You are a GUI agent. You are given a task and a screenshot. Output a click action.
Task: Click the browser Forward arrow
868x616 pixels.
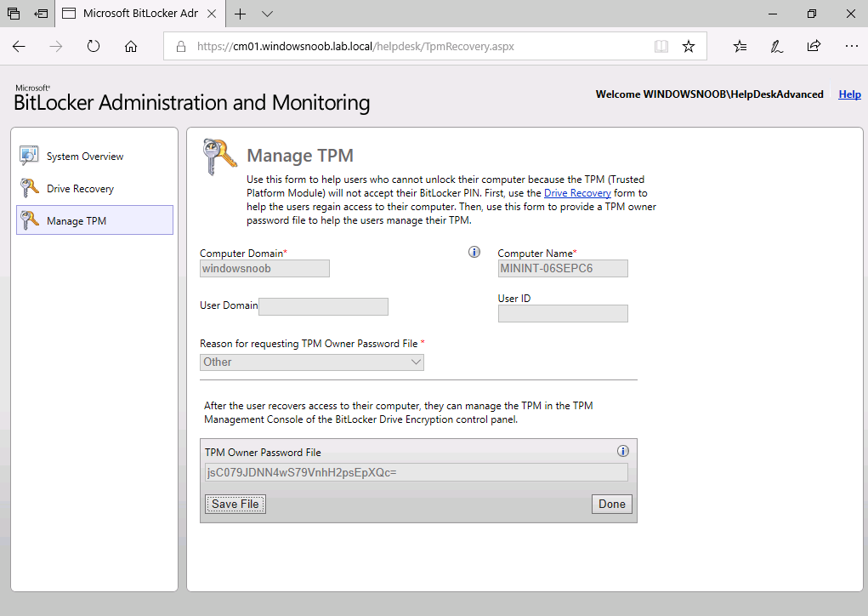pyautogui.click(x=56, y=47)
